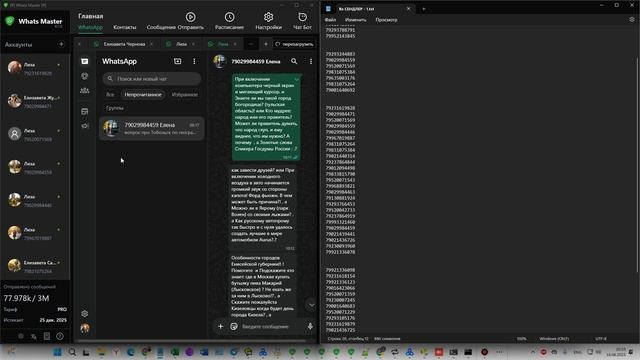This screenshot has width=640, height=360.
Task: Open Windows taskbar search
Action: click(x=72, y=352)
